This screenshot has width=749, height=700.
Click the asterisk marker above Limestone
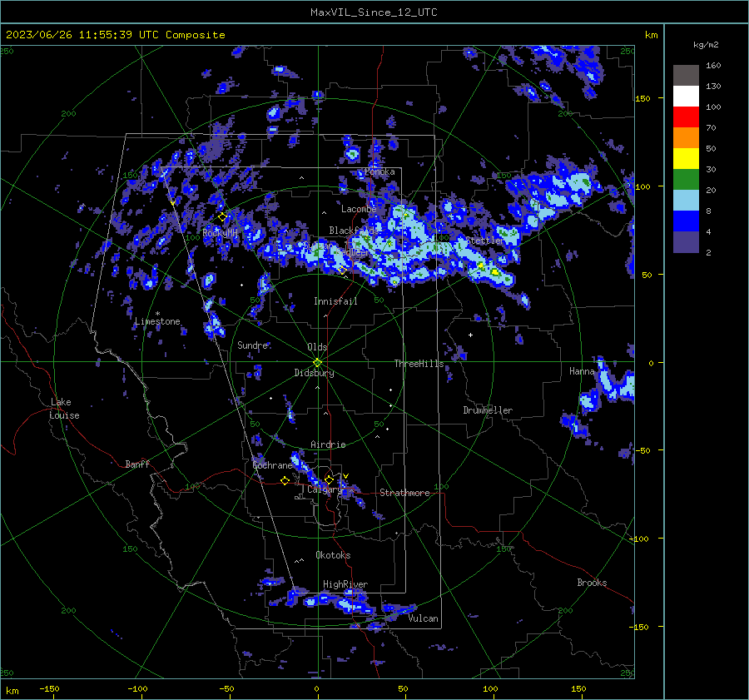(157, 314)
